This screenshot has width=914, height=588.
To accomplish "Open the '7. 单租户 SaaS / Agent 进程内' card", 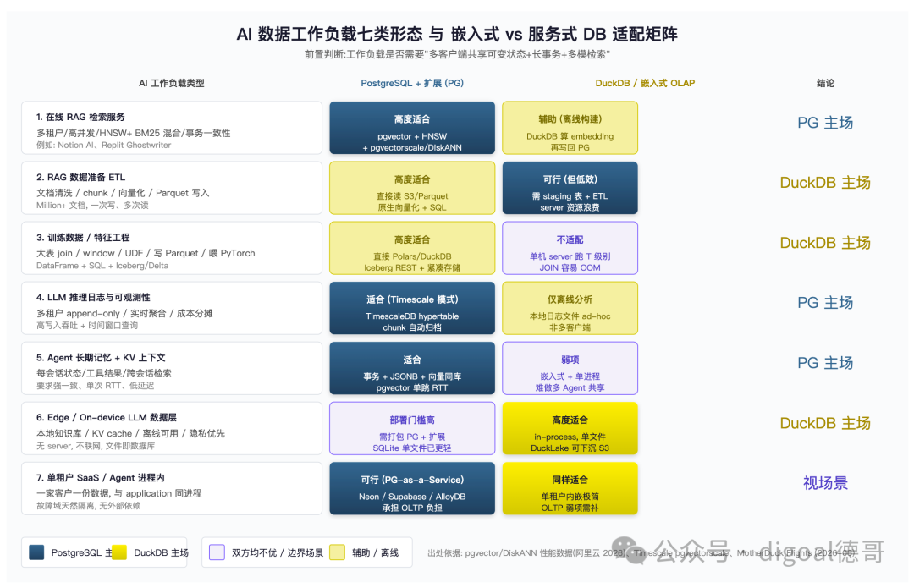I will click(171, 488).
